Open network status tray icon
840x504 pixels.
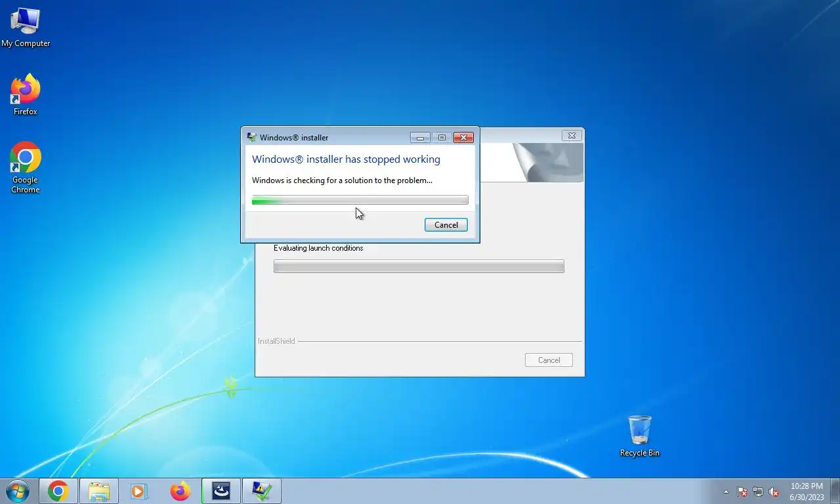point(758,492)
